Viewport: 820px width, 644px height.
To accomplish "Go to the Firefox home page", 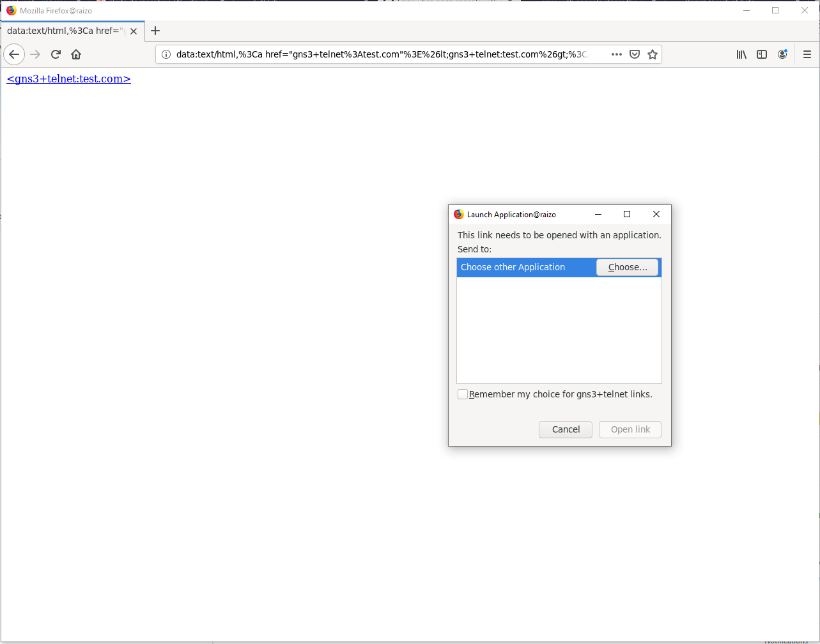I will (75, 54).
